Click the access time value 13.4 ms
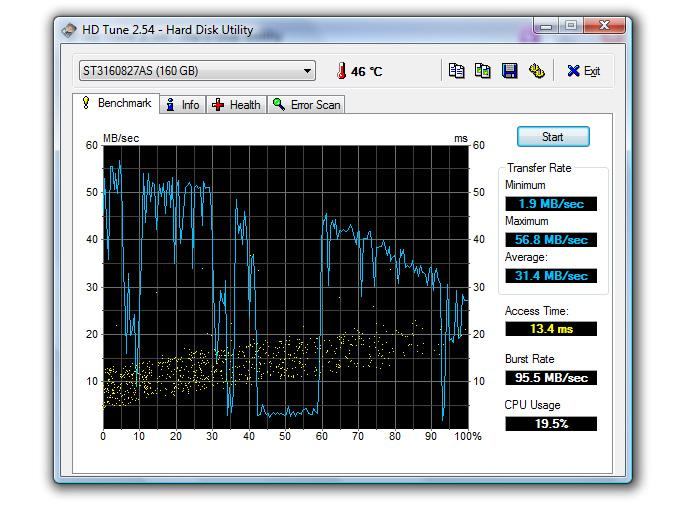Viewport: 686px width, 510px height. (x=551, y=329)
